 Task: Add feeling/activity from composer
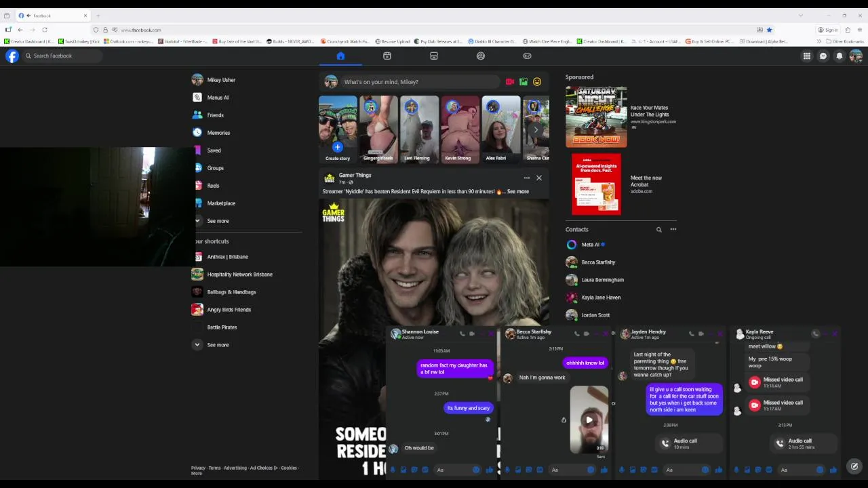pos(537,82)
